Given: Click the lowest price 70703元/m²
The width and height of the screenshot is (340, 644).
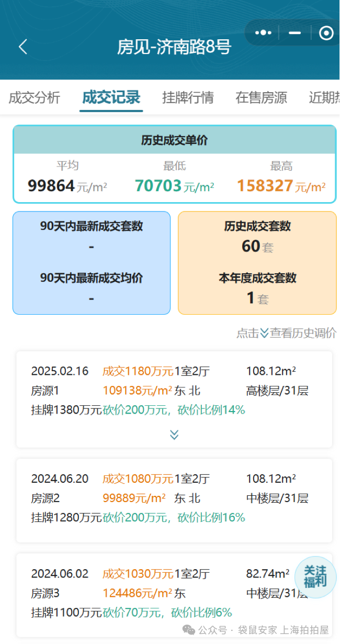Looking at the screenshot, I should click(174, 185).
